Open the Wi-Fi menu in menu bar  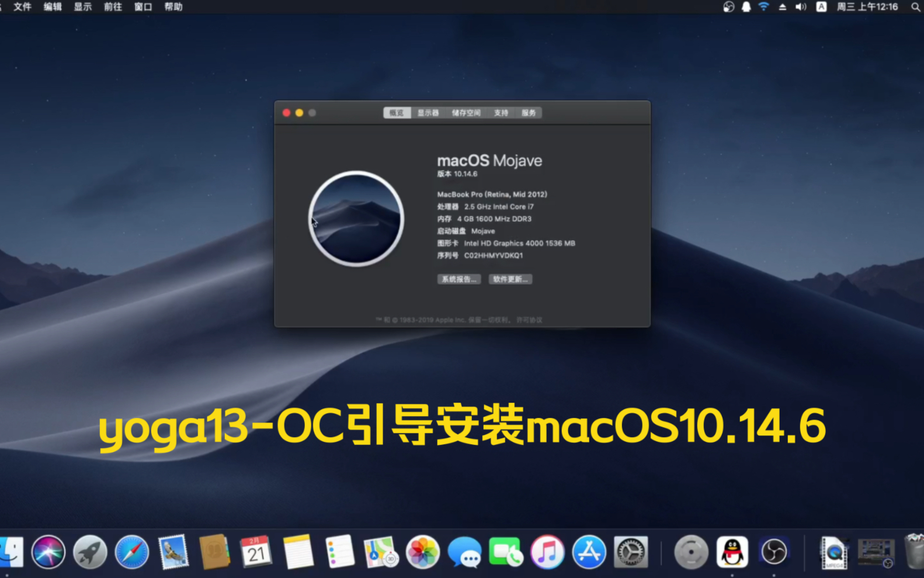[763, 7]
